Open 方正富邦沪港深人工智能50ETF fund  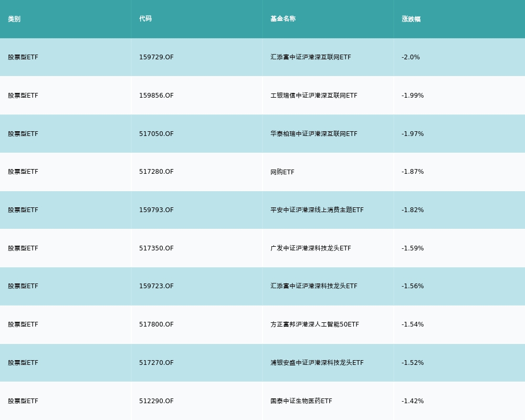click(x=315, y=324)
